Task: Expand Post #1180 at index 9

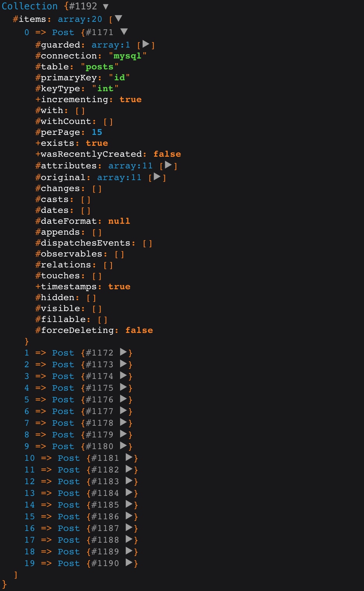Action: 124,446
